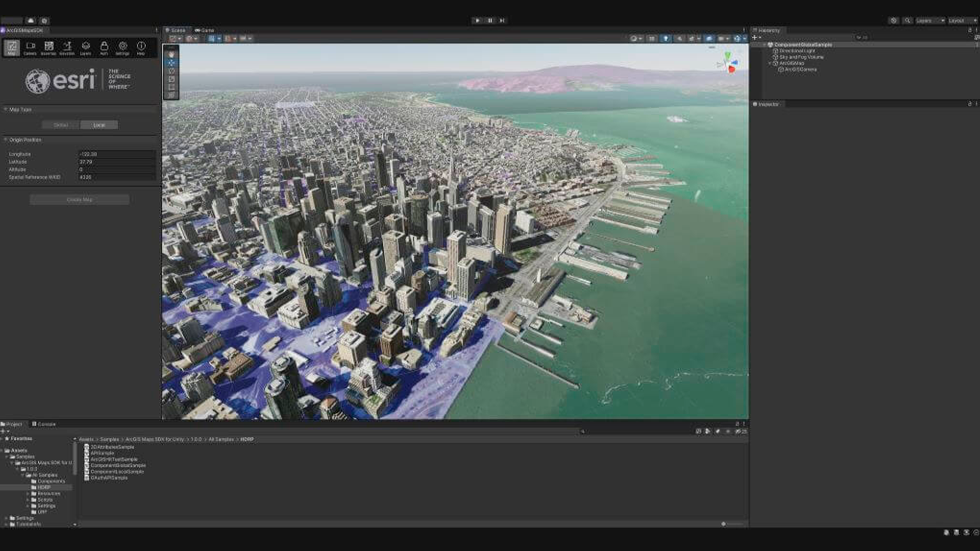The image size is (980, 551).
Task: Collapse the ArcGISMap hierarchy item
Action: click(x=770, y=63)
